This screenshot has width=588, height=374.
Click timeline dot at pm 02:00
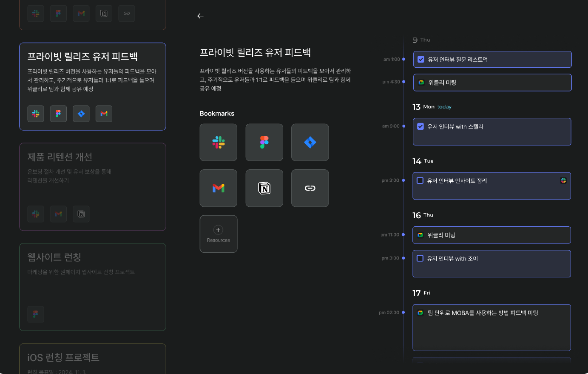coord(403,312)
